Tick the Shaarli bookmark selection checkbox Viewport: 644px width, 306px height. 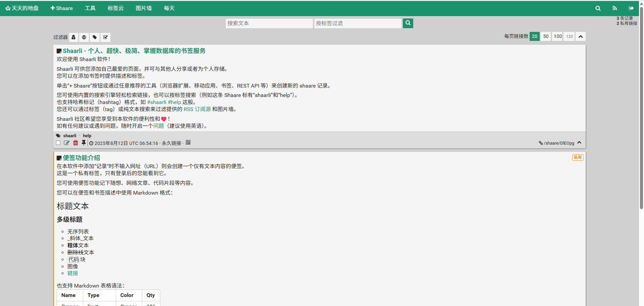(x=58, y=143)
